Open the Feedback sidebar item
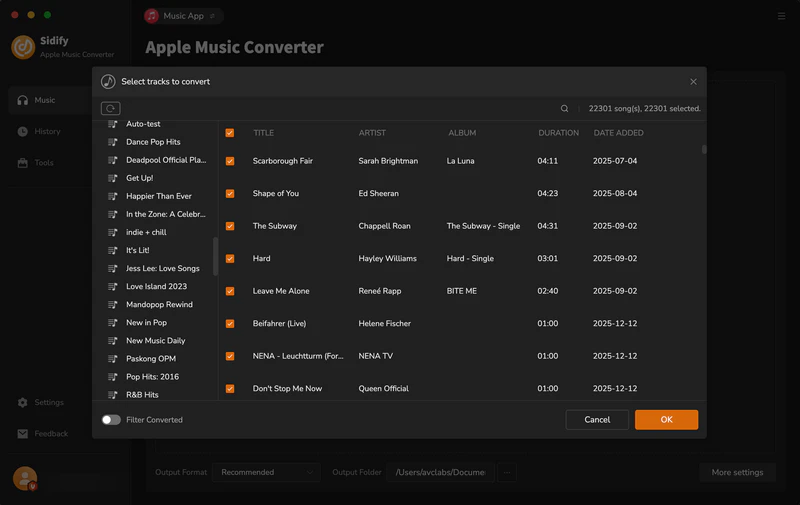800x505 pixels. pos(49,434)
